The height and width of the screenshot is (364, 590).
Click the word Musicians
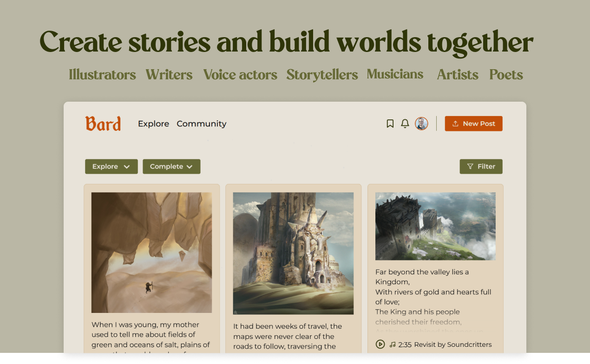point(395,74)
